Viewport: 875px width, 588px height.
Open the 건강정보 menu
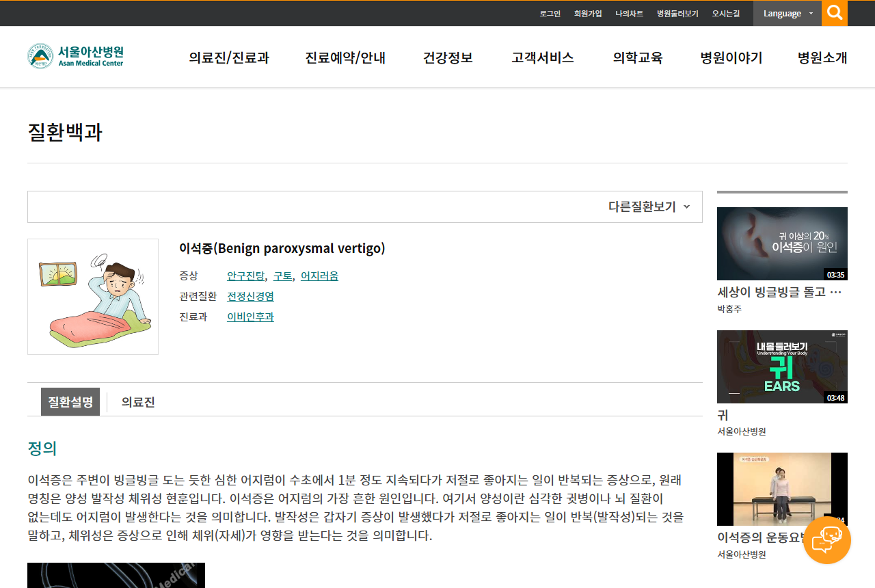(x=448, y=57)
